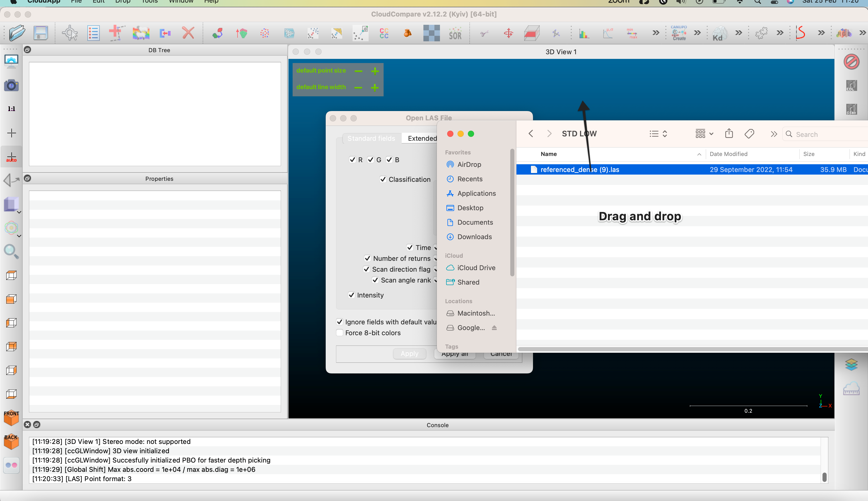Toggle the Scan direction flag checkbox
The image size is (868, 501).
tap(366, 269)
